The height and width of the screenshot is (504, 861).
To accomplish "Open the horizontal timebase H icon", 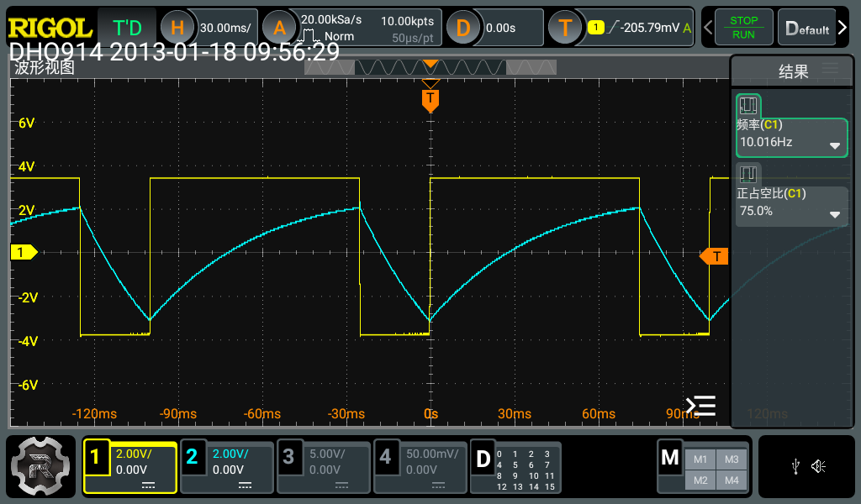I will [177, 28].
